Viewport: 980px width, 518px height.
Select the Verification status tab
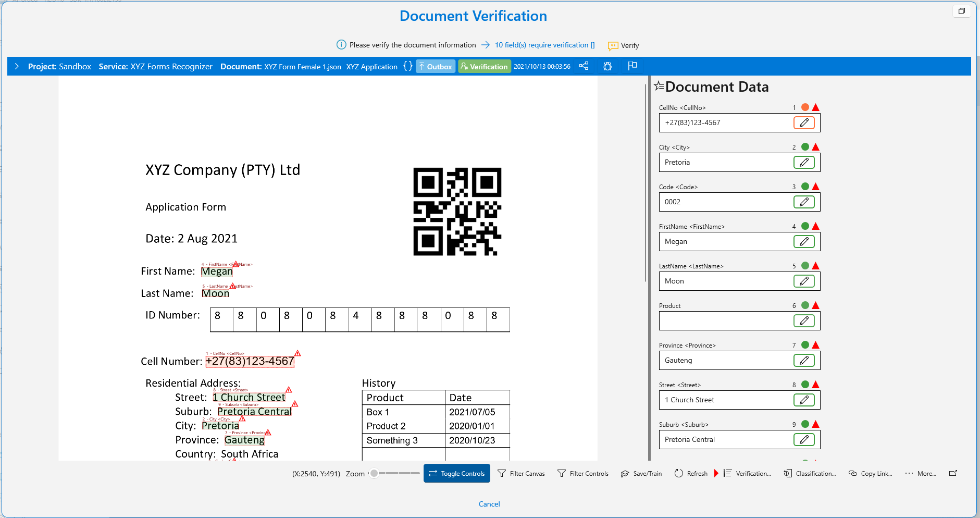tap(484, 66)
